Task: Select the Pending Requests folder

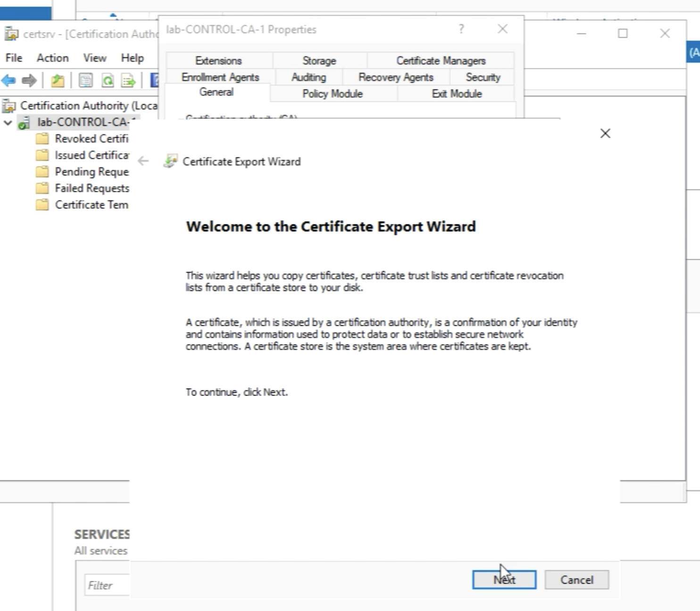Action: 91,172
